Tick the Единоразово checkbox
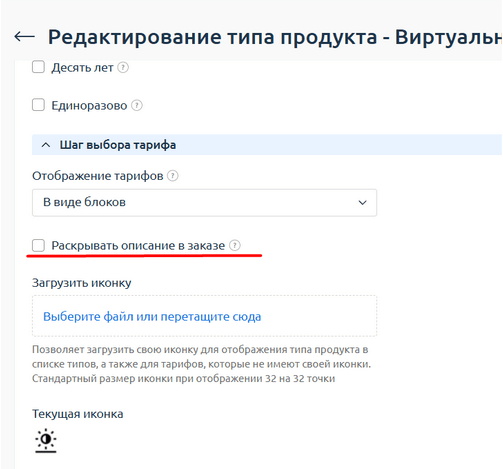This screenshot has width=503, height=469. click(38, 105)
